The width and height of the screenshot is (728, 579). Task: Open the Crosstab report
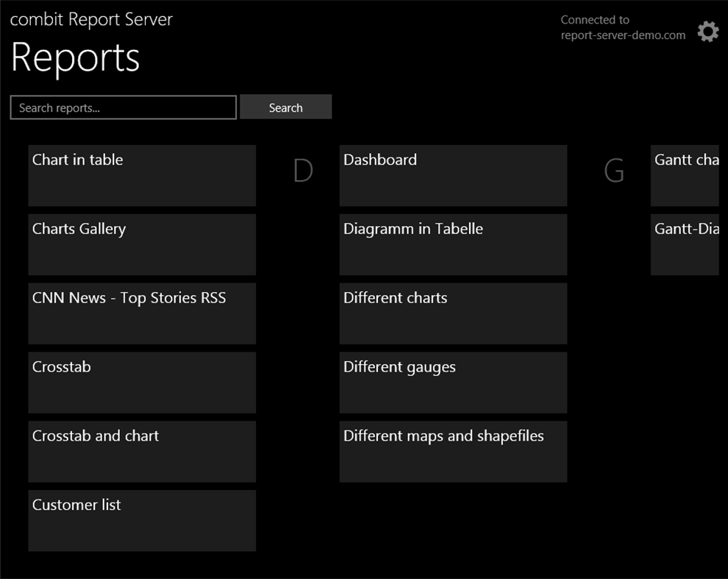(x=141, y=382)
